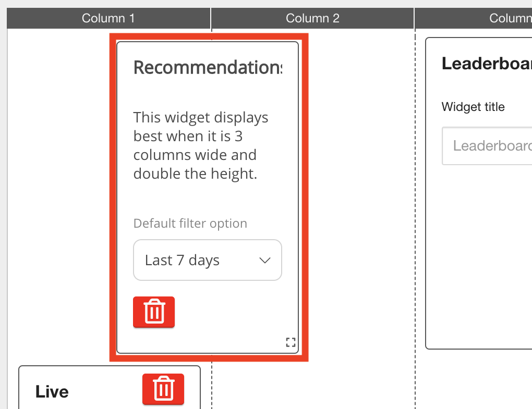Remove the Live widget with its trash icon
Screen dimensions: 532x409
[163, 389]
